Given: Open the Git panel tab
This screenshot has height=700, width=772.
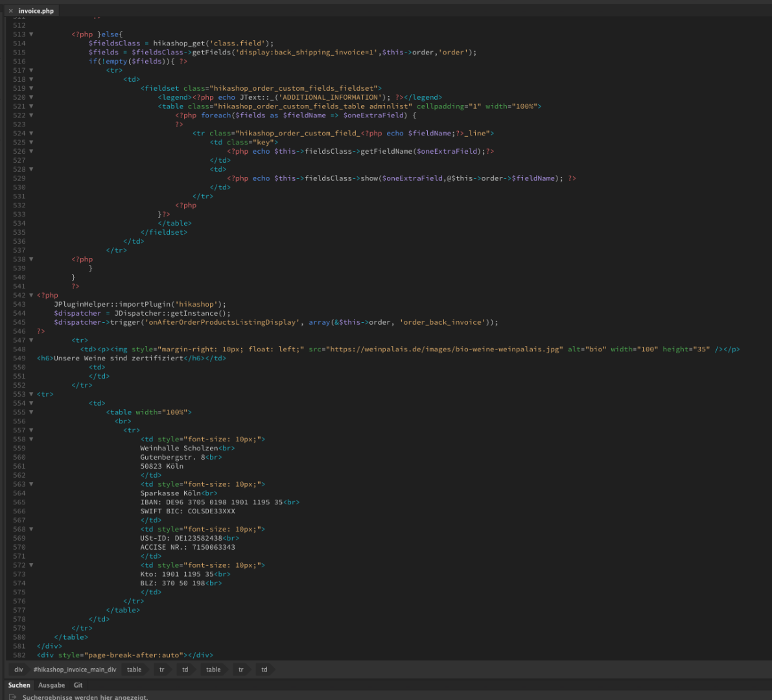Looking at the screenshot, I should pos(78,685).
